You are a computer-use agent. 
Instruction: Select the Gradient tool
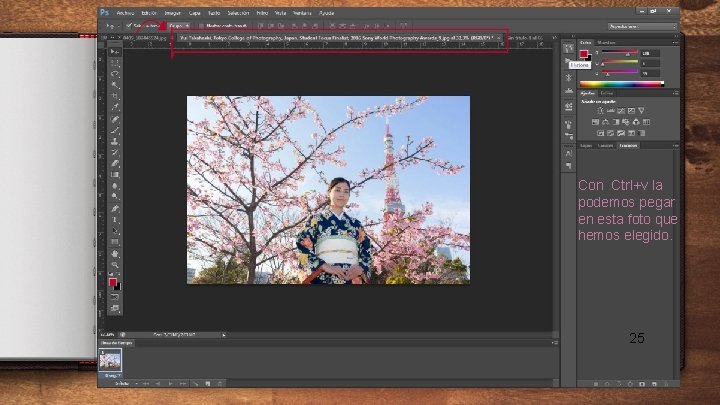tap(114, 175)
